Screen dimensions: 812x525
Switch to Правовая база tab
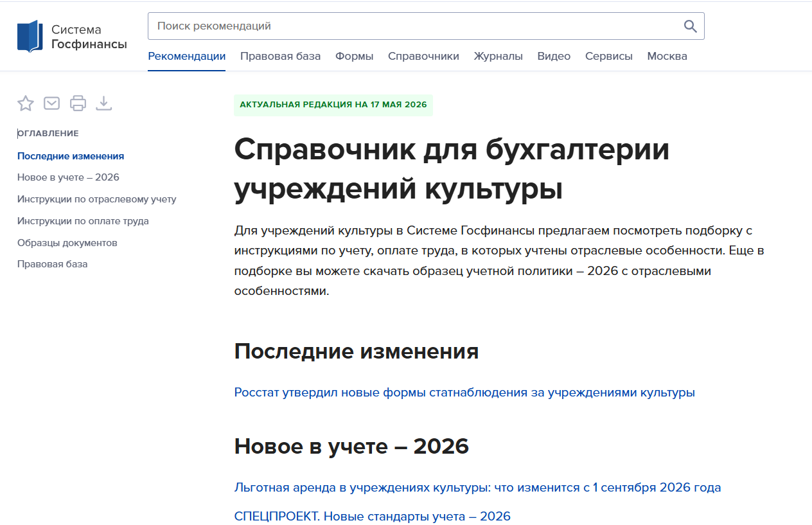click(281, 57)
